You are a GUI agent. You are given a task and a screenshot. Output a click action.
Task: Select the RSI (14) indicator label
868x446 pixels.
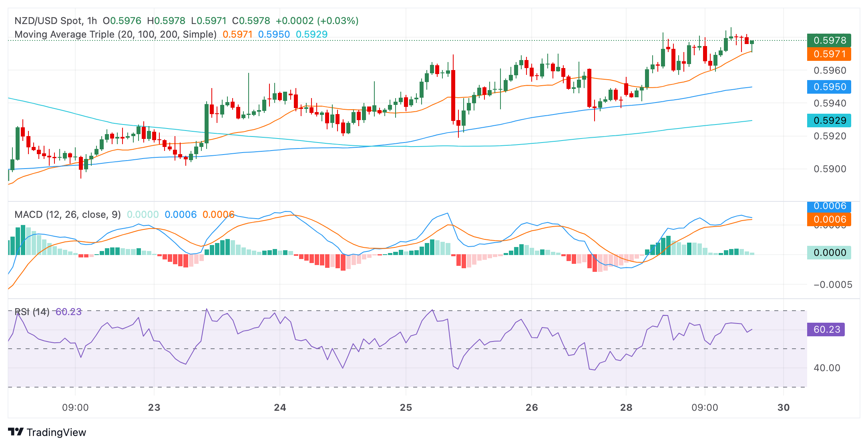click(x=32, y=312)
